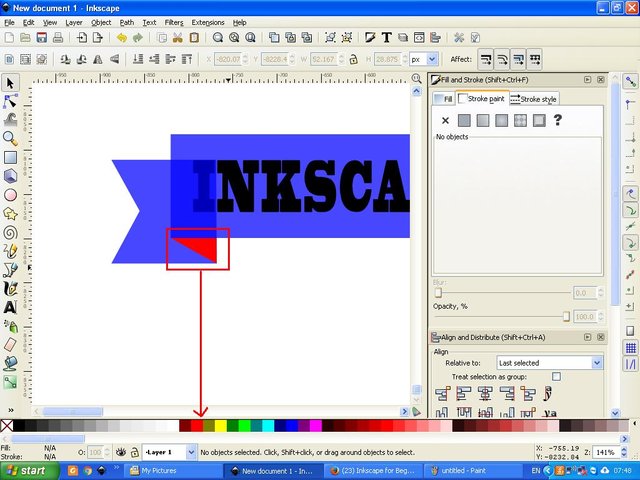The image size is (640, 480).
Task: Select the Spray tool
Action: point(10,326)
